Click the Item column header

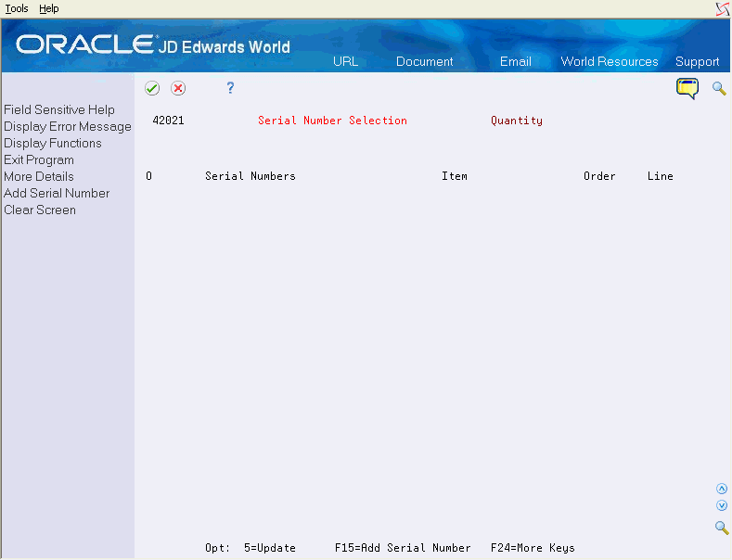point(455,176)
